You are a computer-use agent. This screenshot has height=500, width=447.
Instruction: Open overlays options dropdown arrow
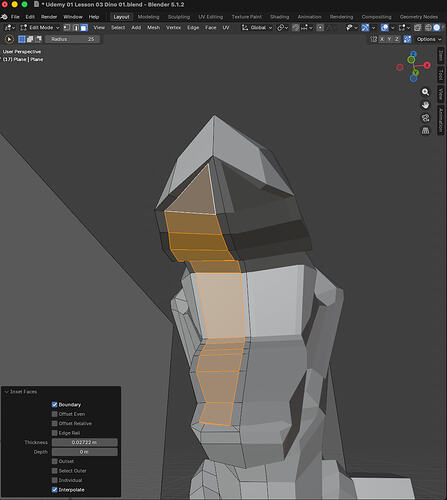(x=393, y=28)
